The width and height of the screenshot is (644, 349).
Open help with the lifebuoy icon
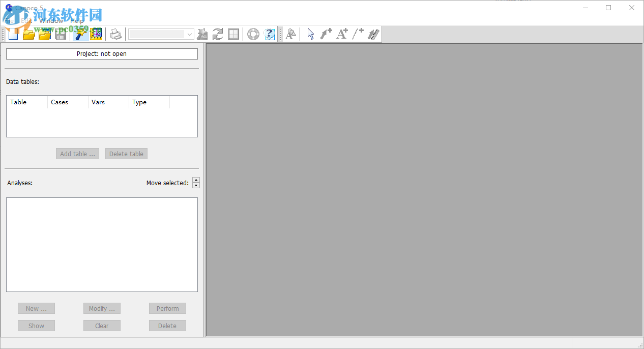coord(253,34)
